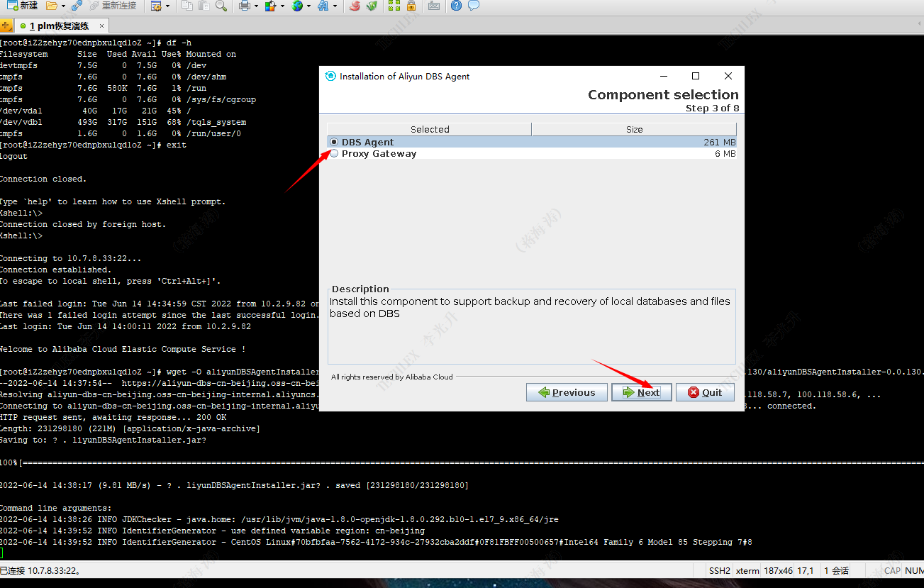Select the DBS Agent radio button
Viewport: 924px width, 588px height.
pos(334,143)
